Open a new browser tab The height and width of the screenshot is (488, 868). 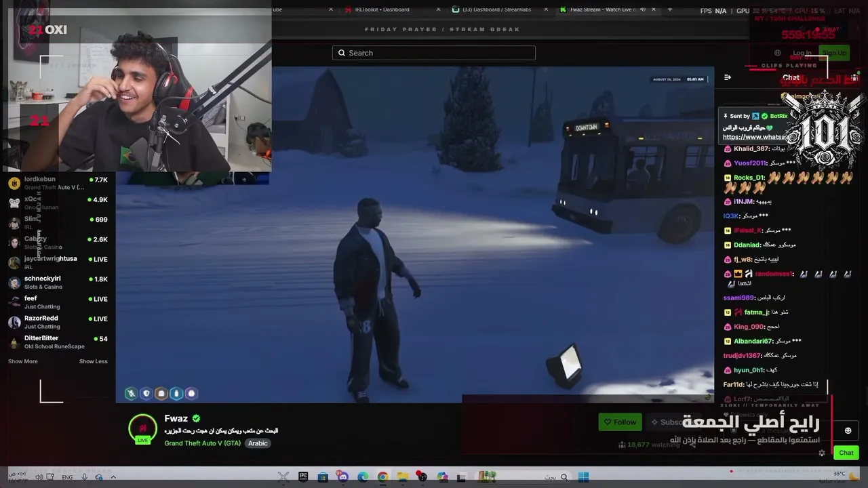(670, 9)
